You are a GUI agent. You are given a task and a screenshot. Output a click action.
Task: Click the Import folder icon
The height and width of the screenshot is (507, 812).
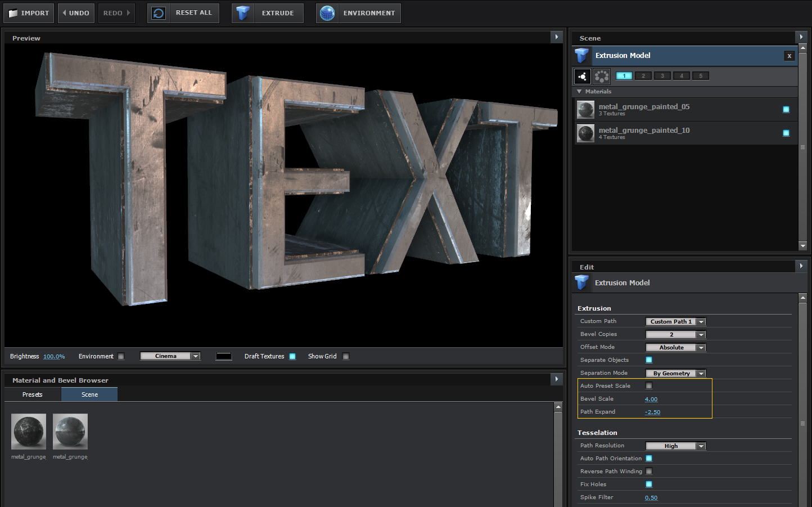click(13, 13)
